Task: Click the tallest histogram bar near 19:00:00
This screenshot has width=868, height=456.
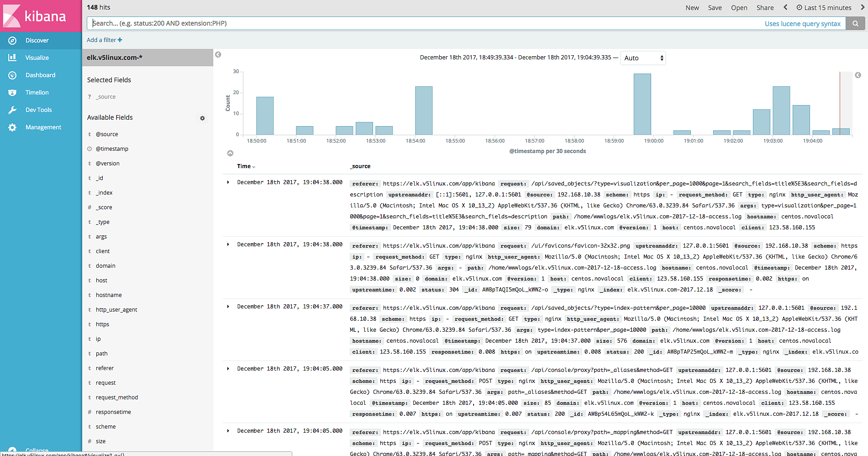Action: point(642,104)
